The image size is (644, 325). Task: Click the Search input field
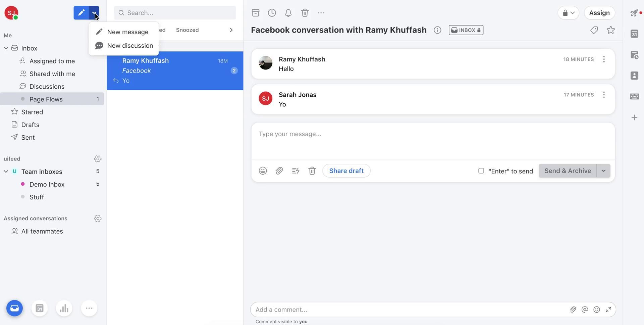click(179, 13)
